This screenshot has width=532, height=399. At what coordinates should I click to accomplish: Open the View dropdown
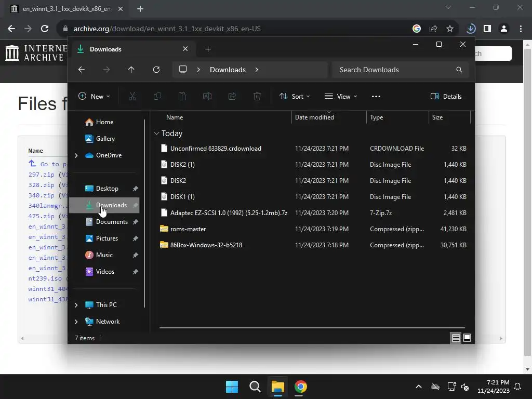point(341,96)
